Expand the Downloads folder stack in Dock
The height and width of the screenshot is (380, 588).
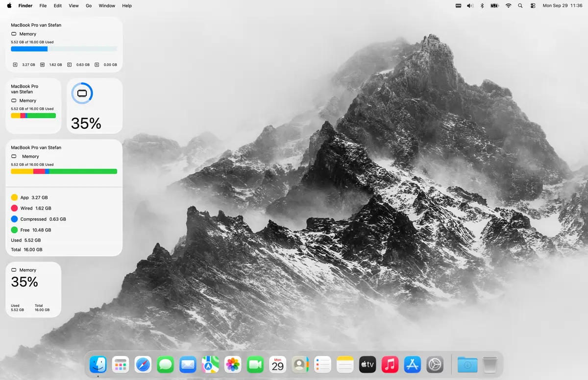(x=467, y=364)
